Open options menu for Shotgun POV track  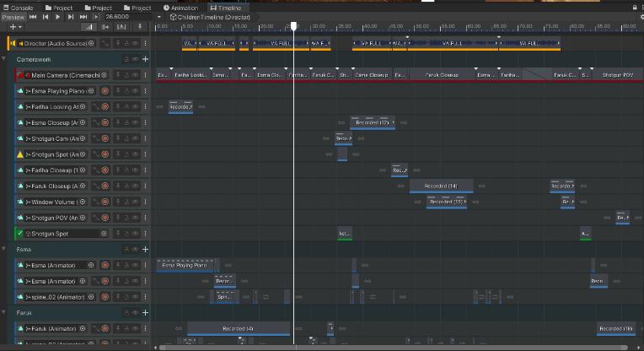click(x=145, y=218)
